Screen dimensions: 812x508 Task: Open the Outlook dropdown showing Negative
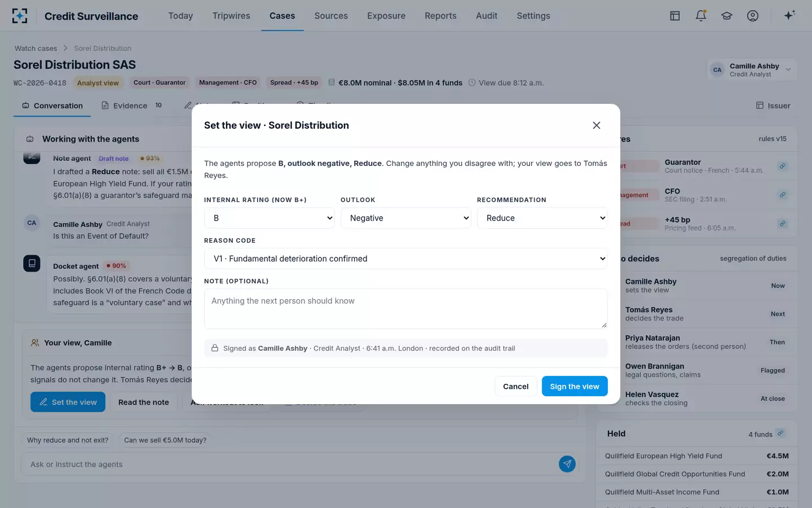406,218
